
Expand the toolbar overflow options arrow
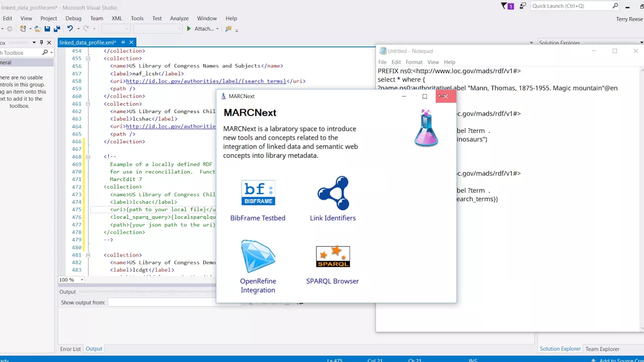coord(236,30)
